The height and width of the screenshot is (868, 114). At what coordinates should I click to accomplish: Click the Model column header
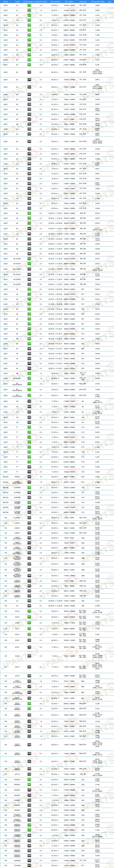[17, 2]
